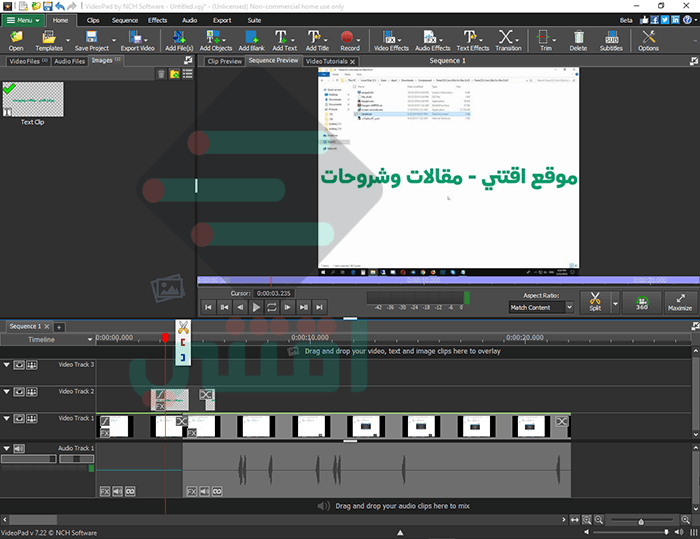The height and width of the screenshot is (539, 700).
Task: Open Video Effects from the toolbar
Action: pyautogui.click(x=391, y=41)
